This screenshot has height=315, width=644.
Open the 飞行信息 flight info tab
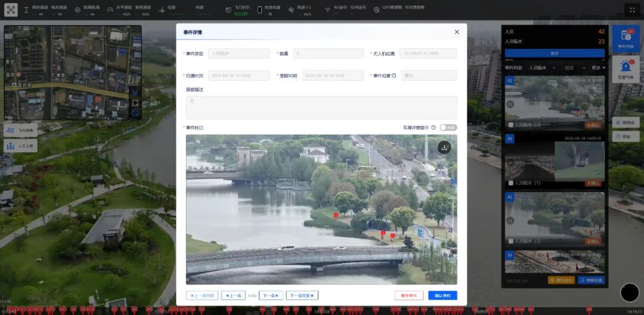(x=21, y=129)
